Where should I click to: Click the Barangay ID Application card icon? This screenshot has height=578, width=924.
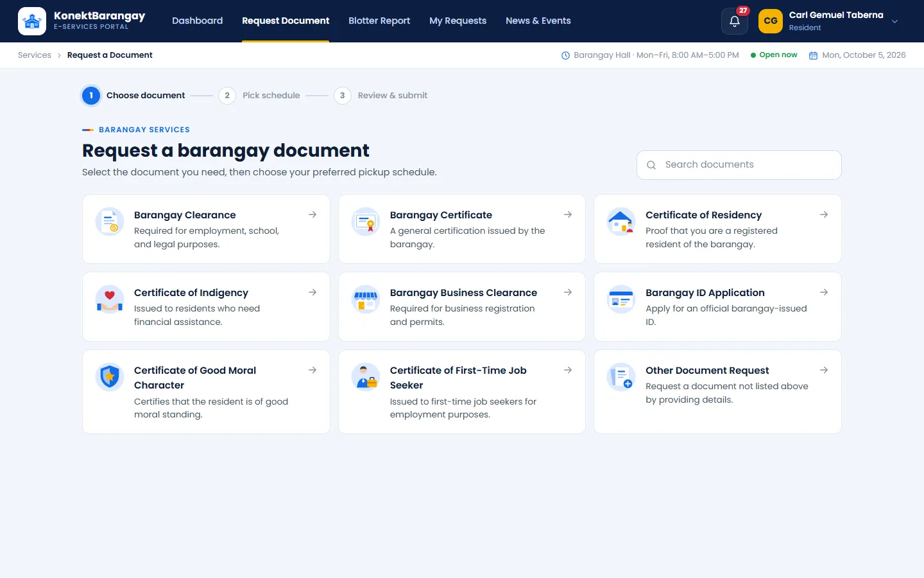pos(621,300)
